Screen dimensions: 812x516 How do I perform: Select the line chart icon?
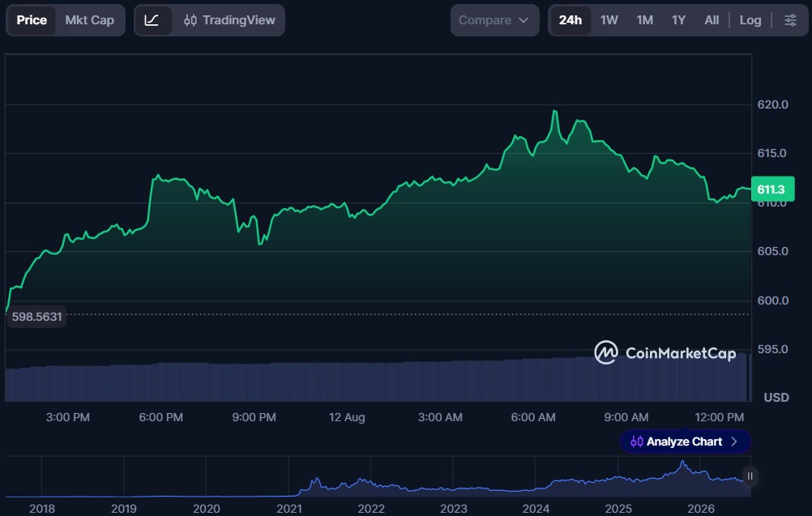click(152, 20)
